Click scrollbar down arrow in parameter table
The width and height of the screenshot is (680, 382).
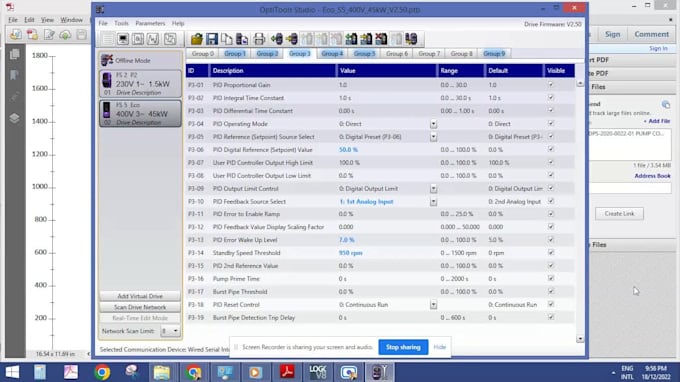[580, 339]
